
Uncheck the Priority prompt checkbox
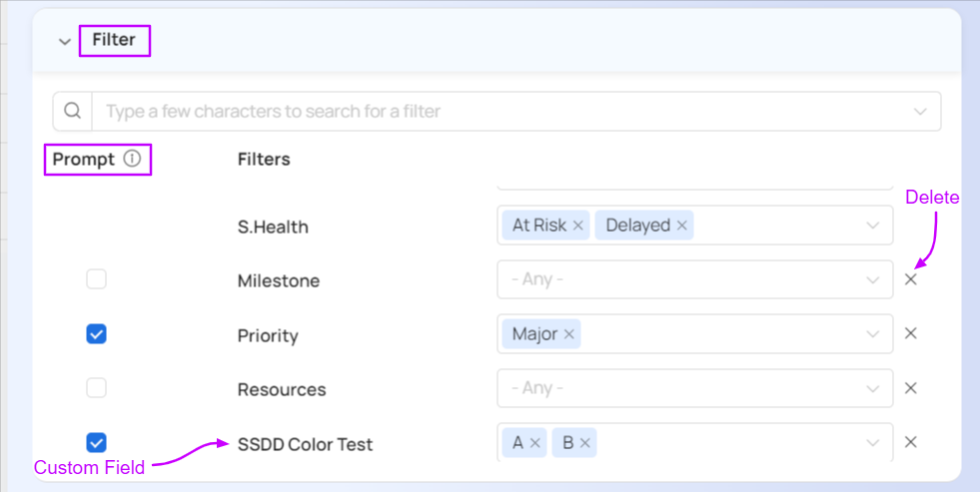[96, 333]
